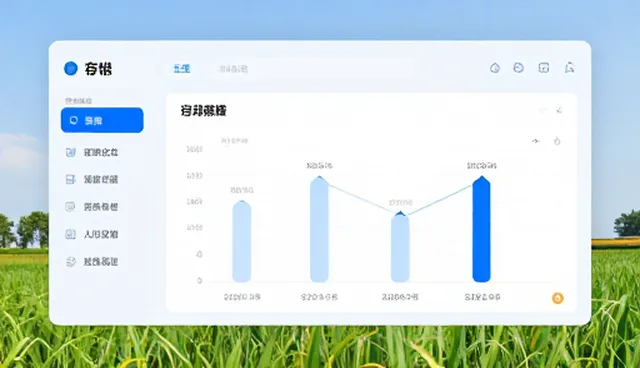This screenshot has height=368, width=640.
Task: Open notifications with the bell icon
Action: [569, 68]
